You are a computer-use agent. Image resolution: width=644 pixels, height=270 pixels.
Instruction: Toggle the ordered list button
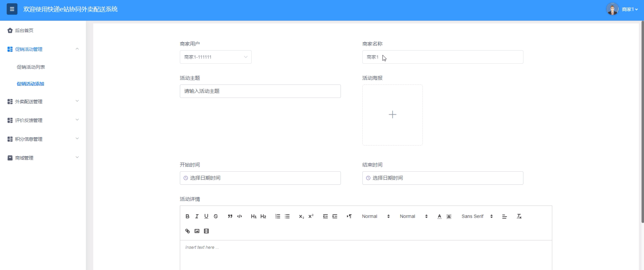tap(277, 216)
